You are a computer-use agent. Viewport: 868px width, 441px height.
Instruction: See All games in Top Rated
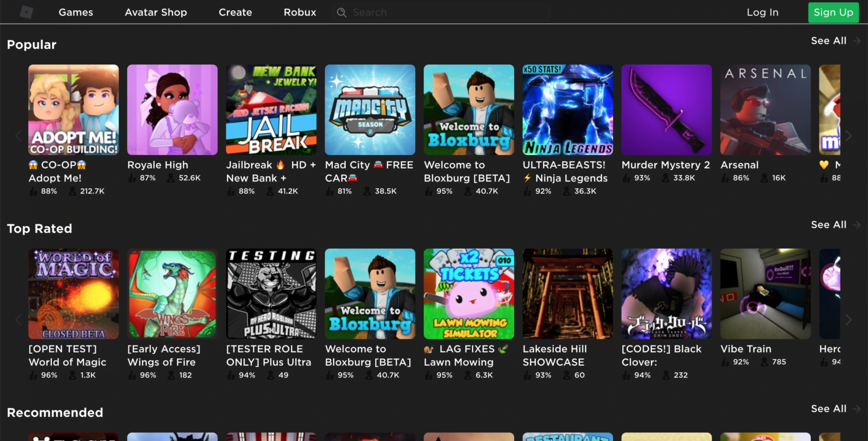pos(828,224)
